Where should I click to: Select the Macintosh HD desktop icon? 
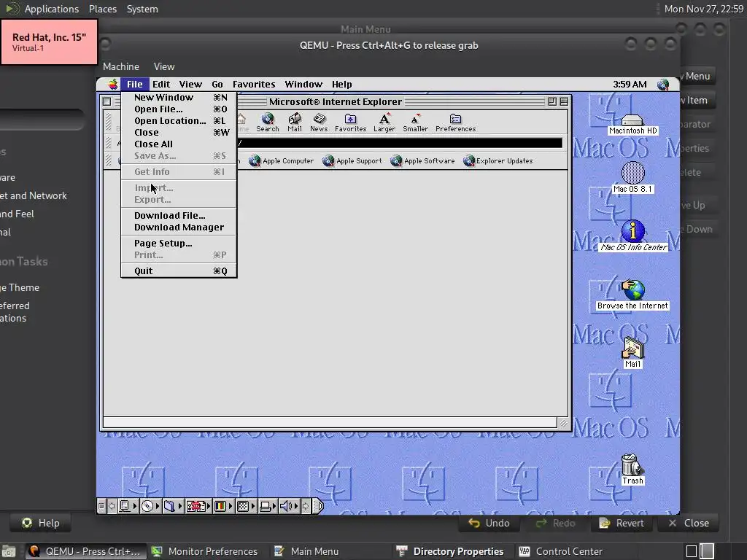pos(632,125)
